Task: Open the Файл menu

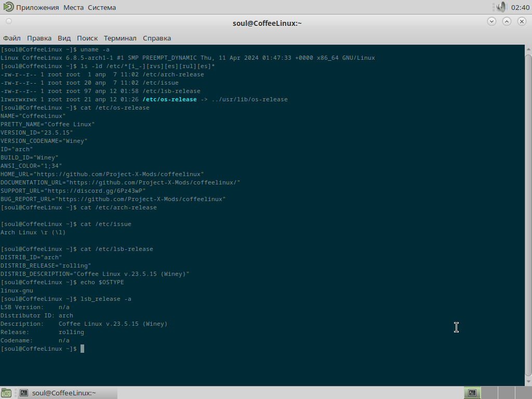Action: [x=12, y=38]
